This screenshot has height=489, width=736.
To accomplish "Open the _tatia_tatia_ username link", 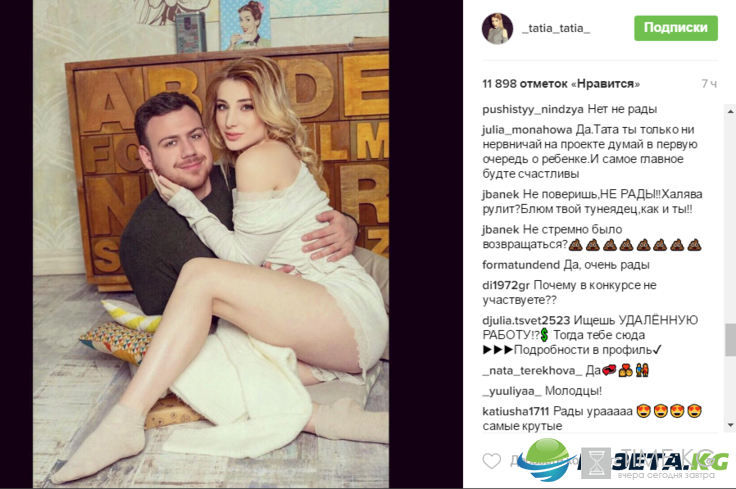I will (x=556, y=28).
